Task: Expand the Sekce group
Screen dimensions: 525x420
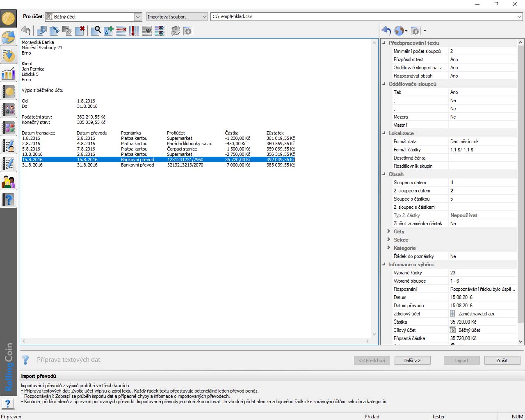Action: pyautogui.click(x=389, y=240)
